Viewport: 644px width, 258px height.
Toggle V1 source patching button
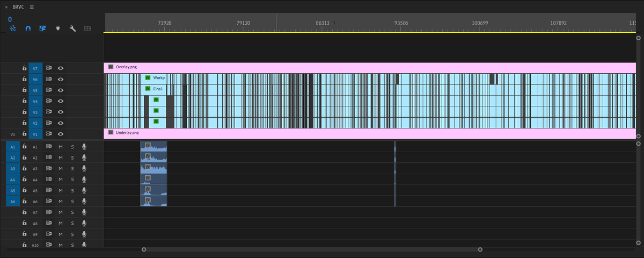click(x=12, y=134)
